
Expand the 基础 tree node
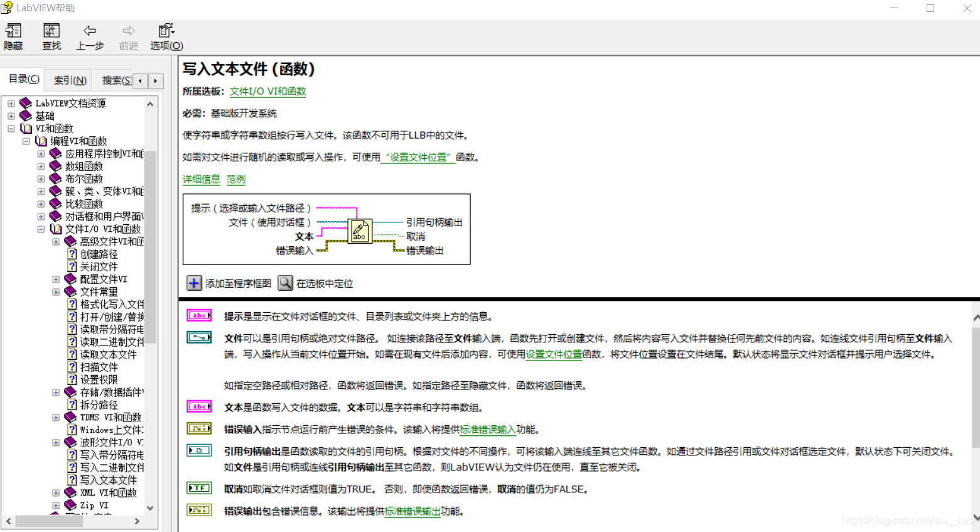(11, 116)
